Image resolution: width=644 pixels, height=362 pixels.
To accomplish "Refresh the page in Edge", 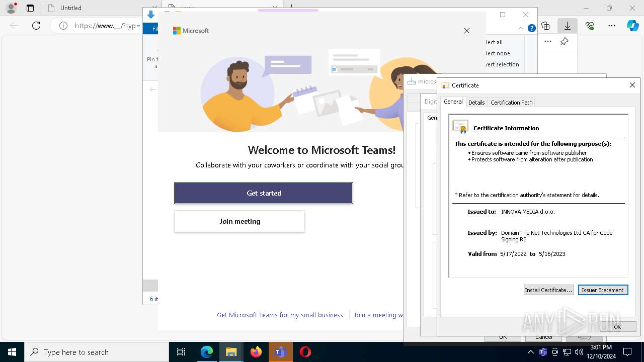I will coord(36,26).
